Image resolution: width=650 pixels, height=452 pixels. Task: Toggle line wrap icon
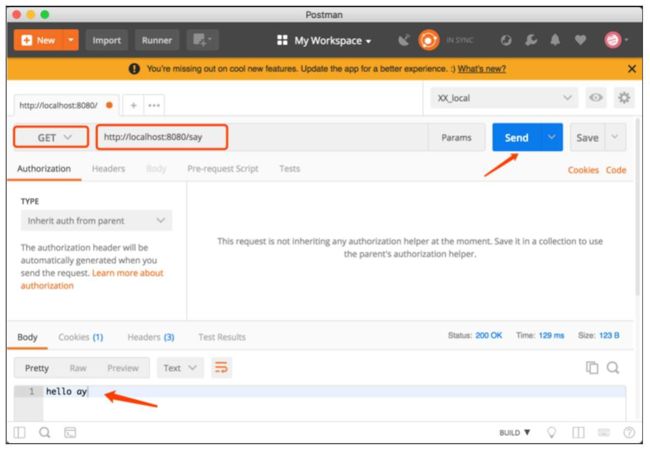pyautogui.click(x=221, y=368)
